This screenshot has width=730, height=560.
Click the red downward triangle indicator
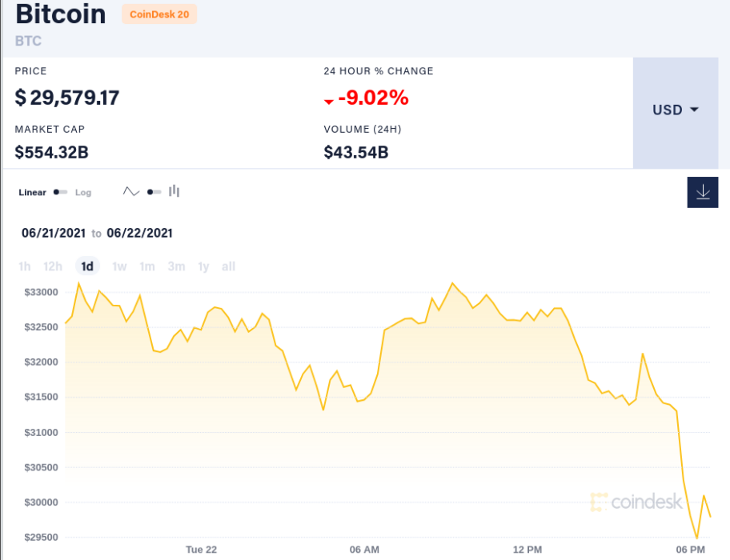click(x=327, y=102)
